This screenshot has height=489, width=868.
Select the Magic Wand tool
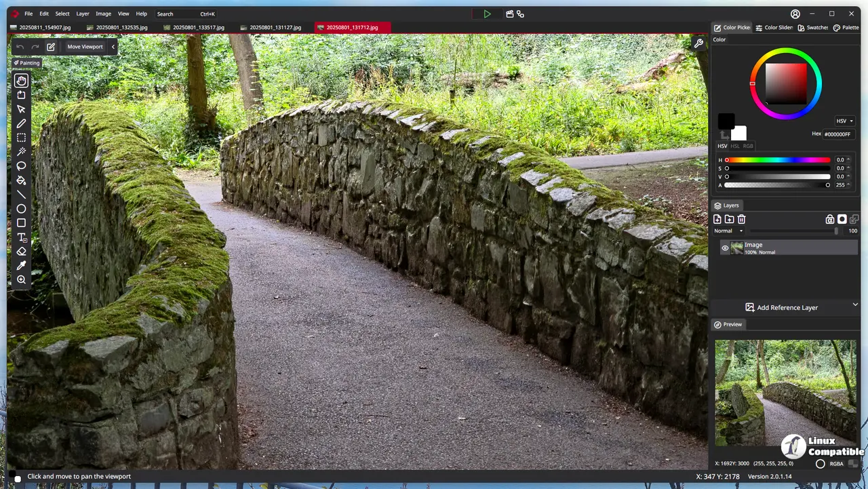(x=21, y=151)
